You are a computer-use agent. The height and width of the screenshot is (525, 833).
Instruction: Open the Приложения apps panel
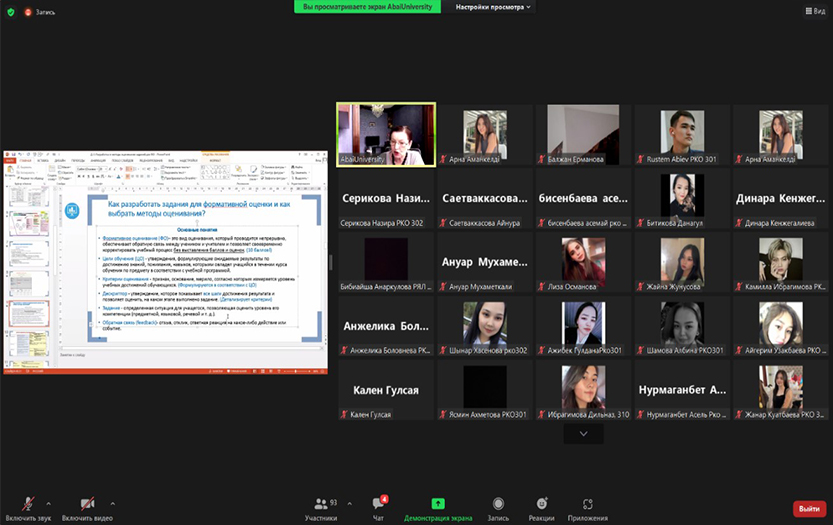click(x=586, y=508)
